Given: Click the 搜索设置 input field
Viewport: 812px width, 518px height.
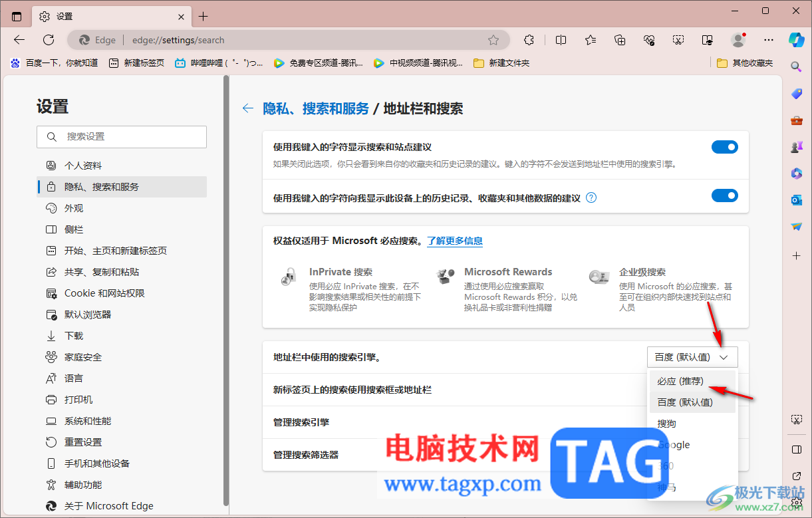Looking at the screenshot, I should (x=122, y=136).
